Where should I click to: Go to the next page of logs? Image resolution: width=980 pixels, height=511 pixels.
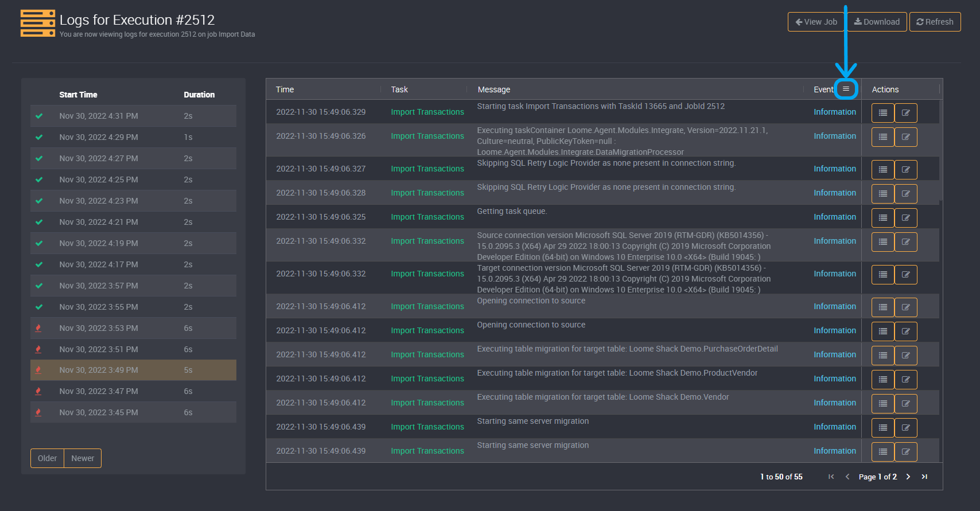click(908, 477)
